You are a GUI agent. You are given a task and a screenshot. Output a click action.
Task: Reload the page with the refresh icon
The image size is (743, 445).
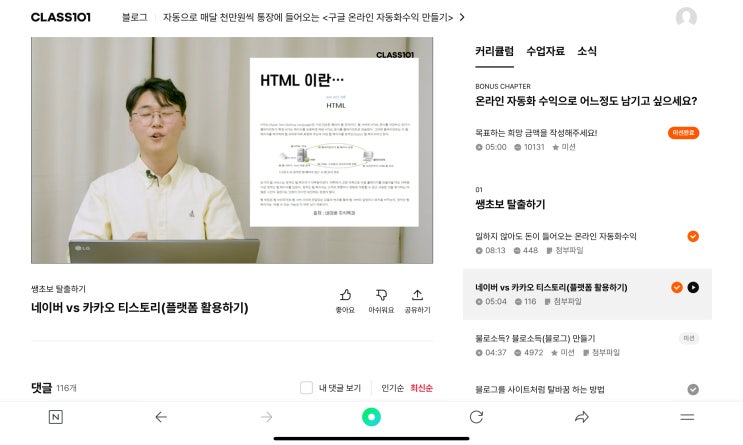tap(476, 417)
